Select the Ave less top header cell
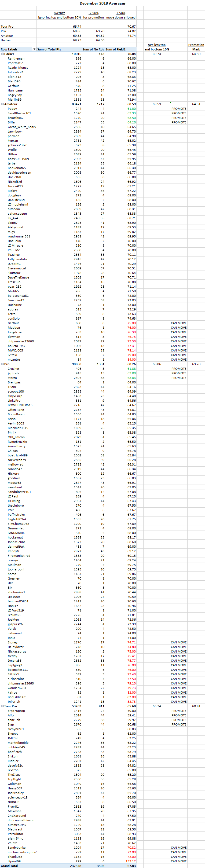205x868 pixels. [157, 45]
